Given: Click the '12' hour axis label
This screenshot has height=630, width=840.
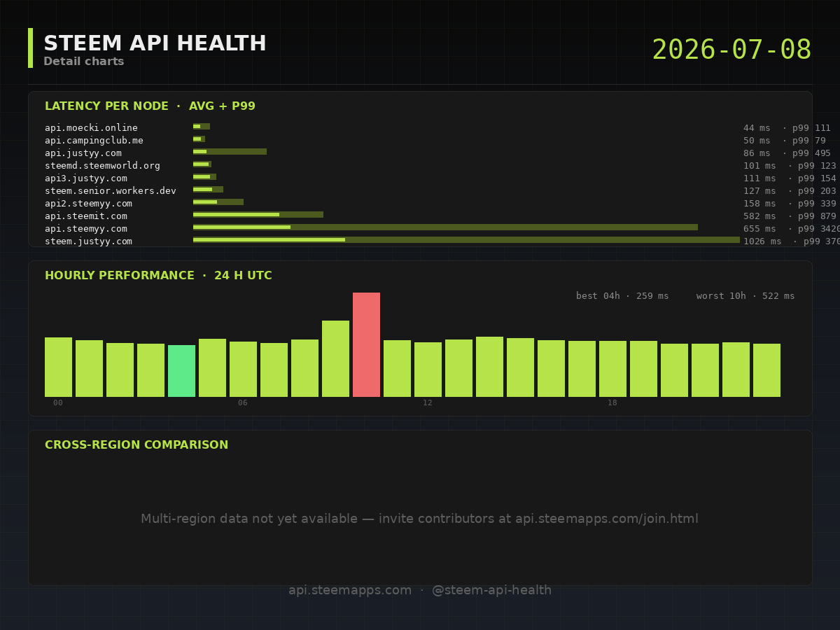Looking at the screenshot, I should pos(428,403).
